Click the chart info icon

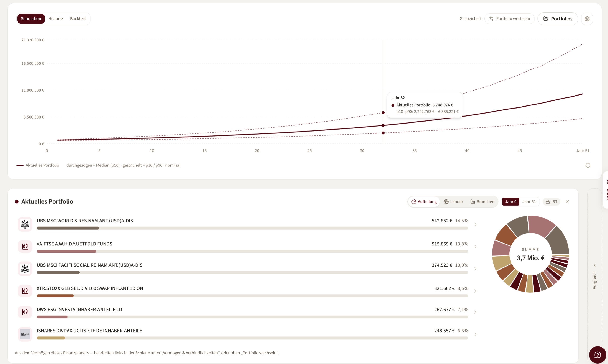(588, 165)
